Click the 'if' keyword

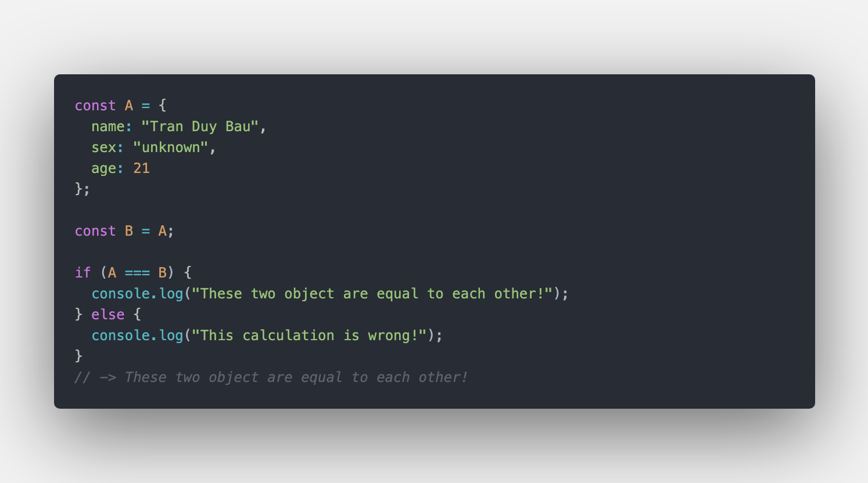click(x=83, y=273)
